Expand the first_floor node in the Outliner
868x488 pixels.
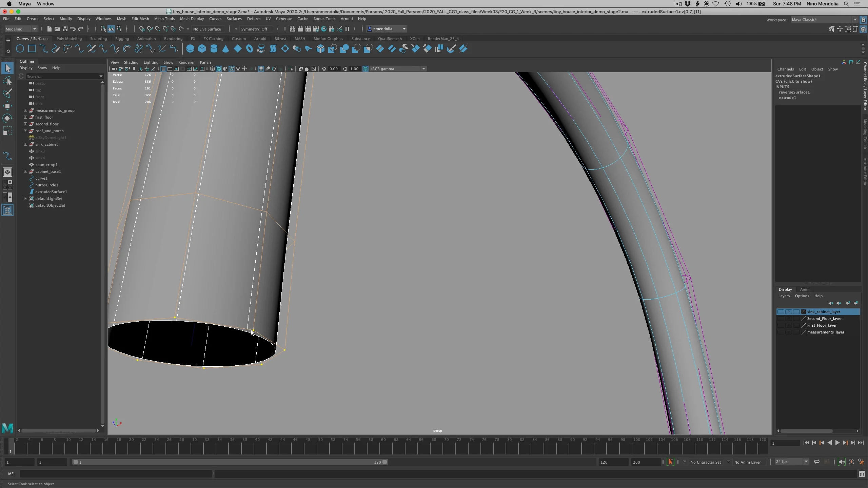pos(25,117)
